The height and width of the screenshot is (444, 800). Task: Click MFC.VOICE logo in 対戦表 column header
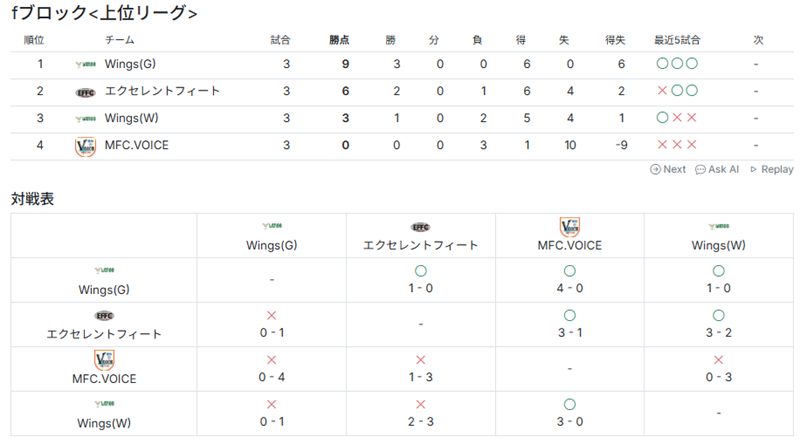click(x=569, y=226)
